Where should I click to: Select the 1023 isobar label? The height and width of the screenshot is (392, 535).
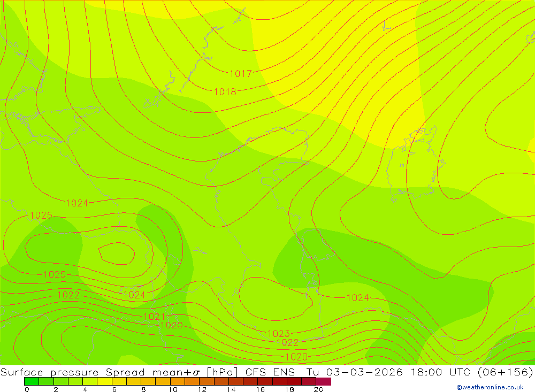tap(279, 334)
